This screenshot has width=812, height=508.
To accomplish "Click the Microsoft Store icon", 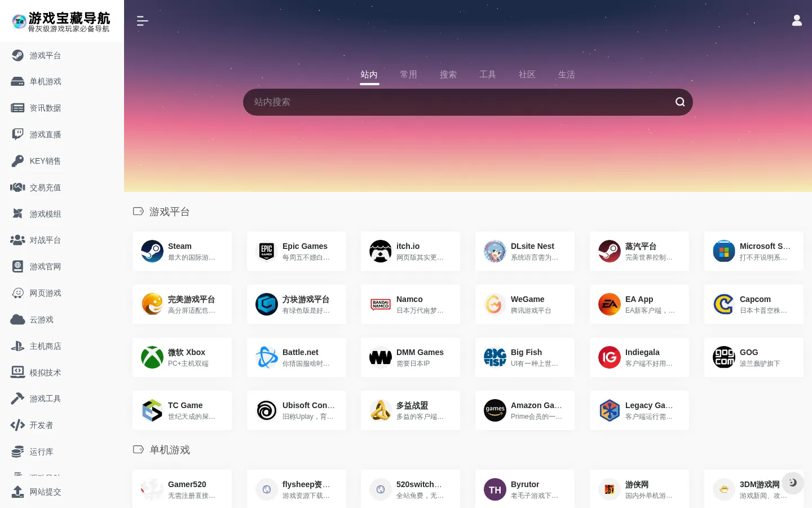I will (724, 251).
